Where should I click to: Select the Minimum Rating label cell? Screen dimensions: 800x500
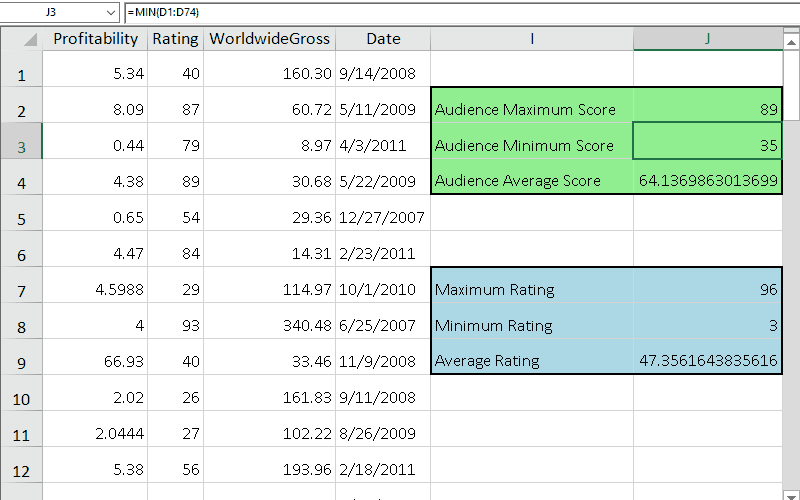tap(531, 325)
